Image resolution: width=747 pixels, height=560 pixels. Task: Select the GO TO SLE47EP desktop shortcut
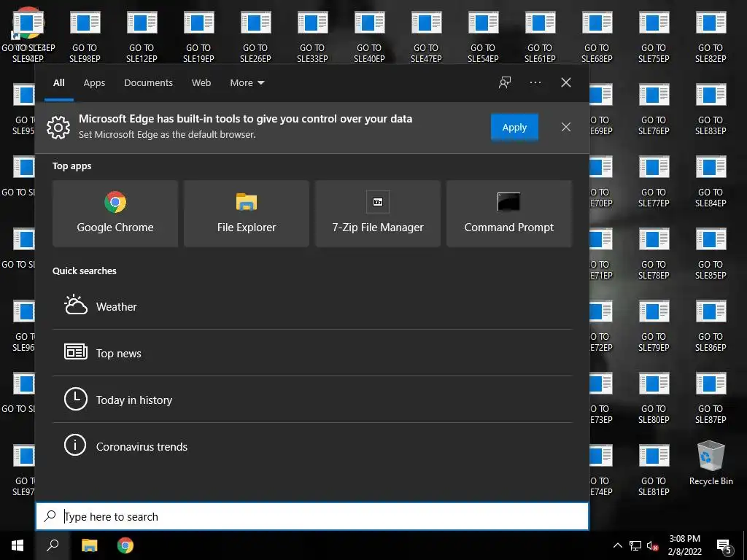click(426, 37)
